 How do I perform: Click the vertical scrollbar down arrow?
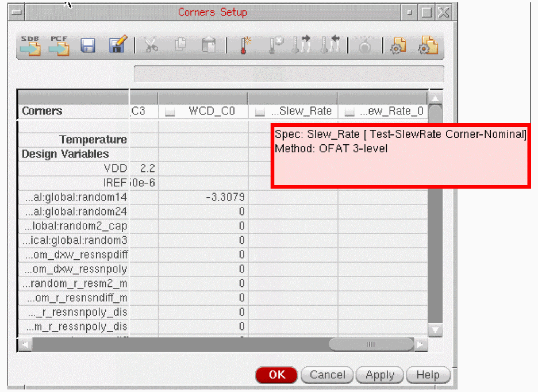435,330
